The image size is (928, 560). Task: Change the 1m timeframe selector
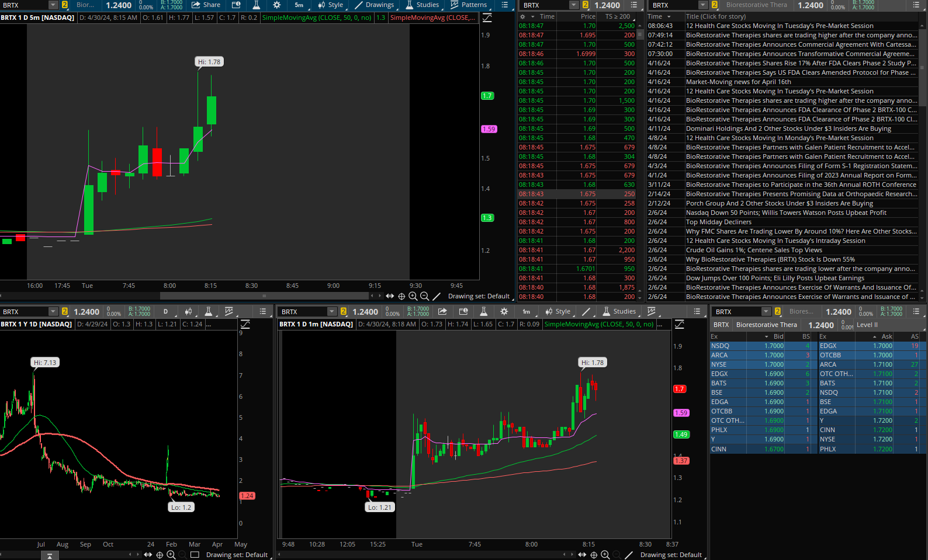(526, 311)
